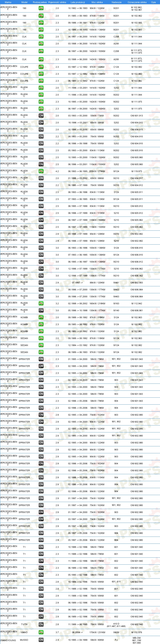Select the M 112.976 engine code cell
Screen dimensions: 160x644
(x=137, y=633)
